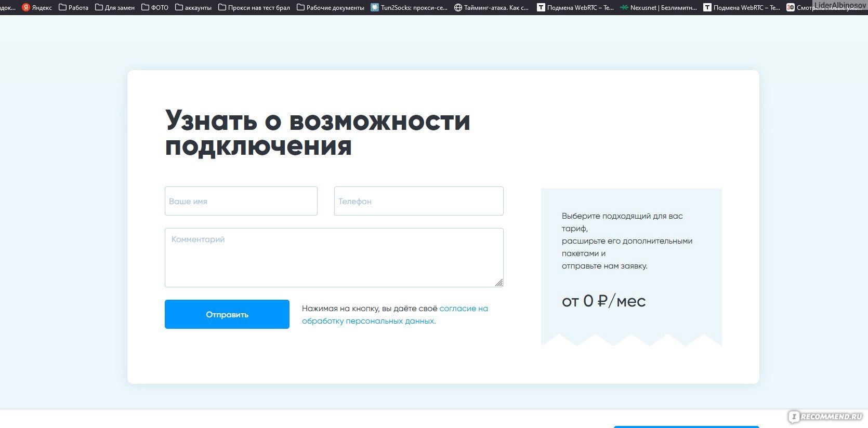Click the text отправьте нам заявку
868x428 pixels.
point(604,266)
